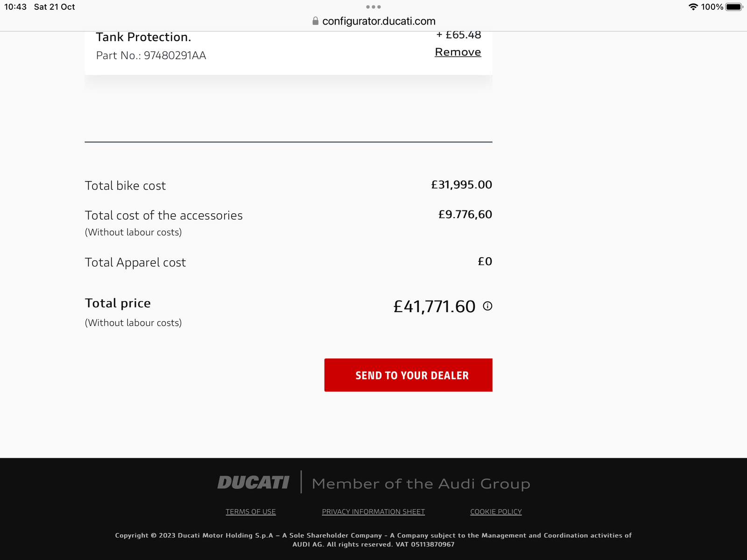Open the Cookie Policy link
The image size is (747, 560).
click(x=496, y=511)
